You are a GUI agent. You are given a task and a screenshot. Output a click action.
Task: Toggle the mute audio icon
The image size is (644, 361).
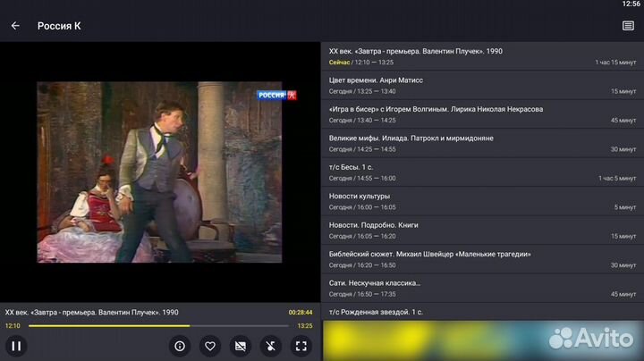coord(271,346)
